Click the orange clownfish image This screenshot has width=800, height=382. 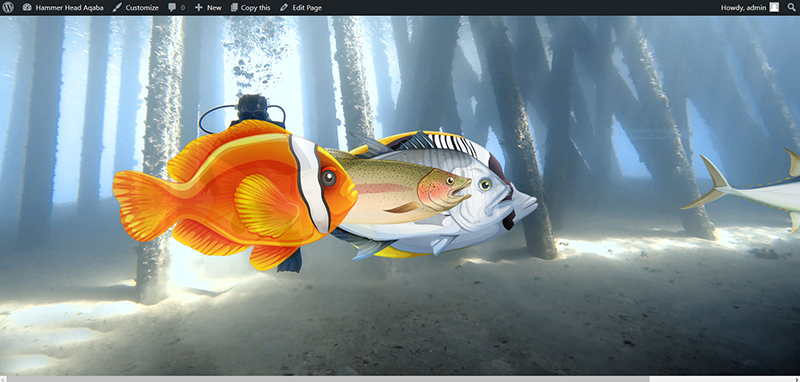[x=235, y=196]
